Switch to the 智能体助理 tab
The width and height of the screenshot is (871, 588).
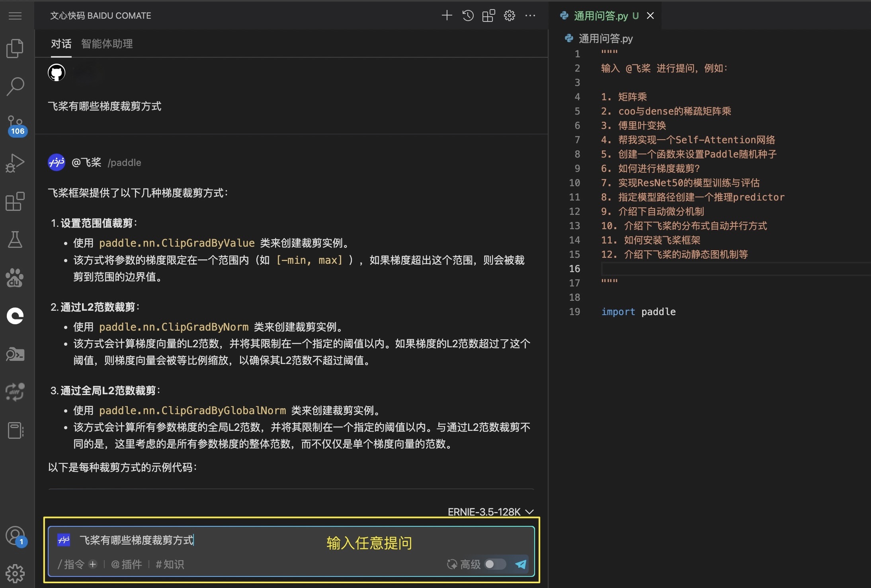(107, 44)
